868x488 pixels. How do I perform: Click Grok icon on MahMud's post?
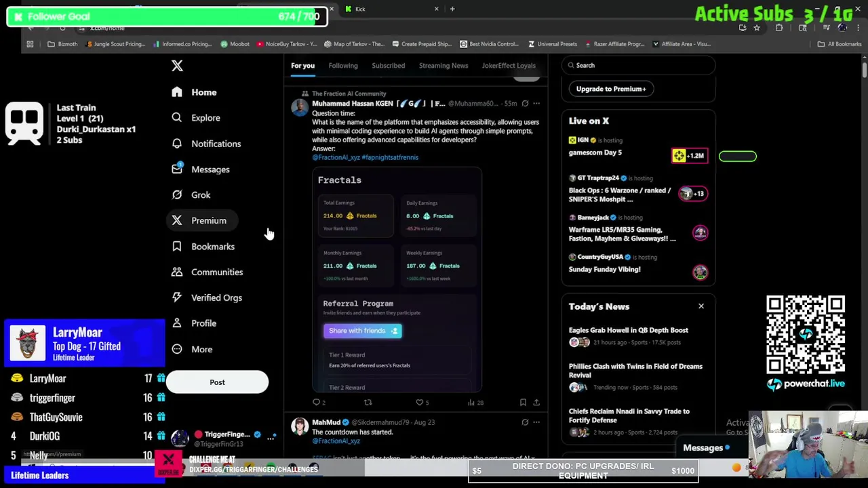(x=525, y=422)
